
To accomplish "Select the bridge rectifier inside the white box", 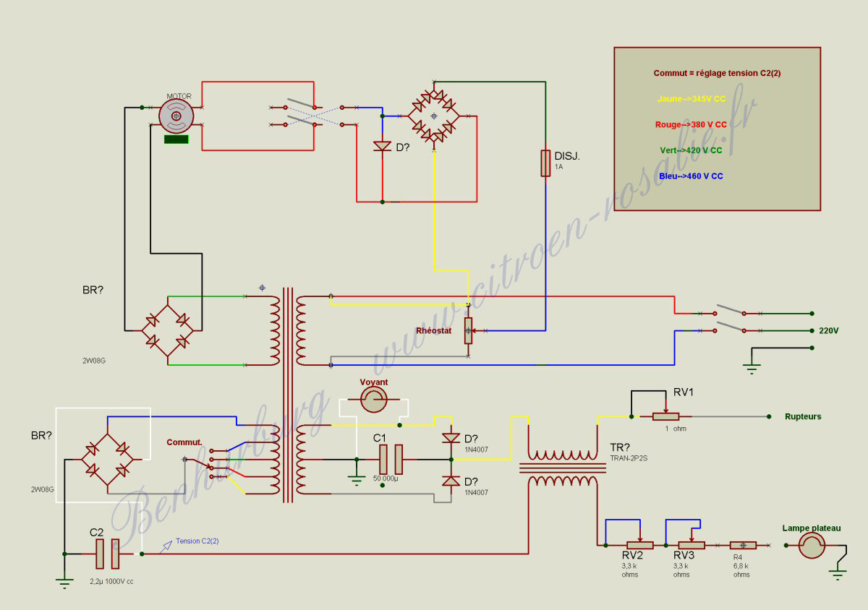I will 109,459.
